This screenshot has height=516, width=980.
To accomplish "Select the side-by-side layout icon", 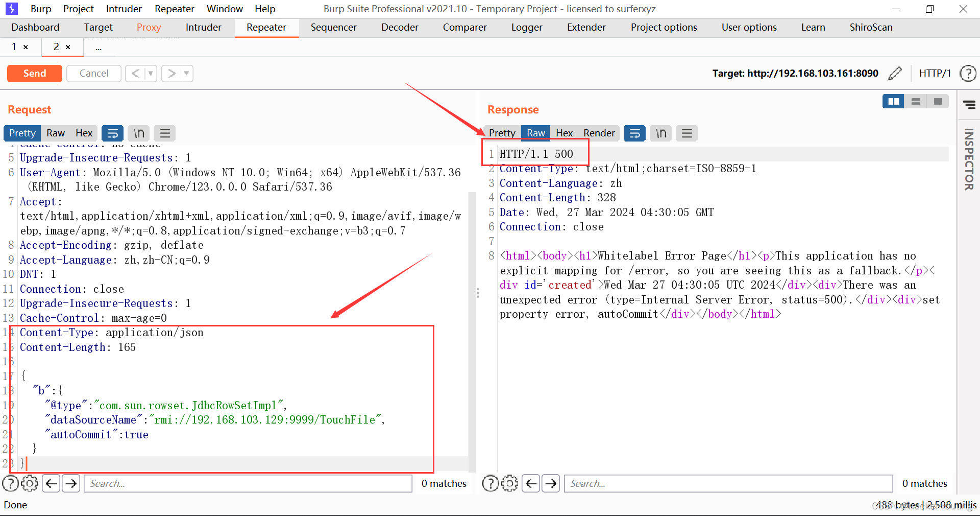I will pyautogui.click(x=893, y=101).
